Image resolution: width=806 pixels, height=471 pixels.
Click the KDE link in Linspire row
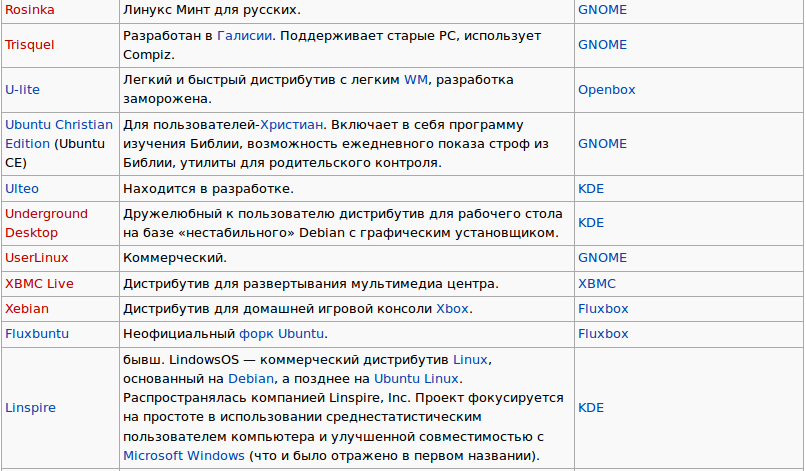tap(591, 408)
